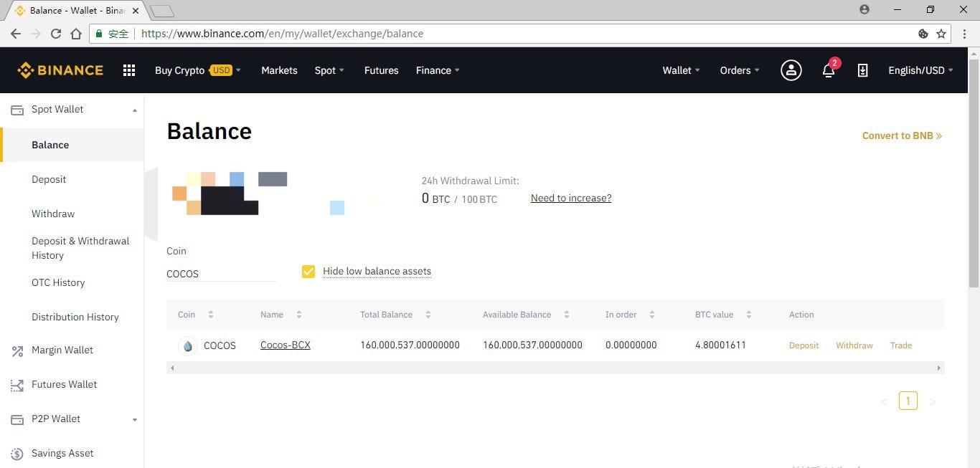Viewport: 980px width, 468px height.
Task: Open the Finance dropdown menu
Action: pos(438,70)
